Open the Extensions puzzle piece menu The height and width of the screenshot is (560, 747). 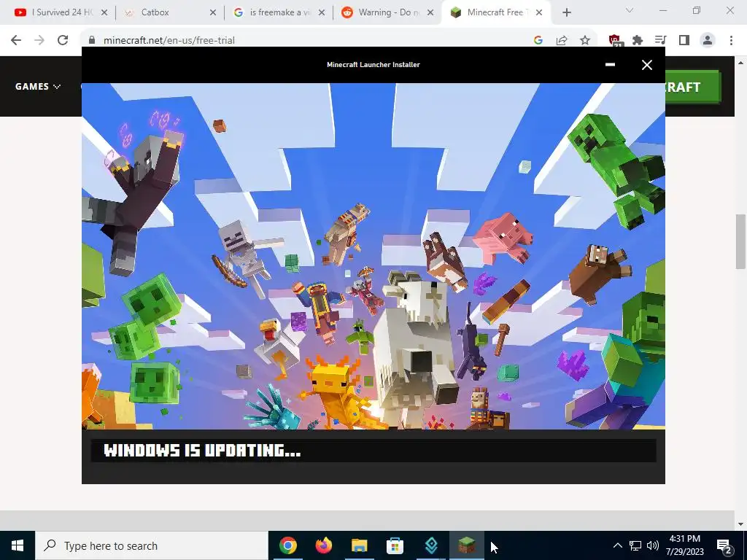(638, 40)
